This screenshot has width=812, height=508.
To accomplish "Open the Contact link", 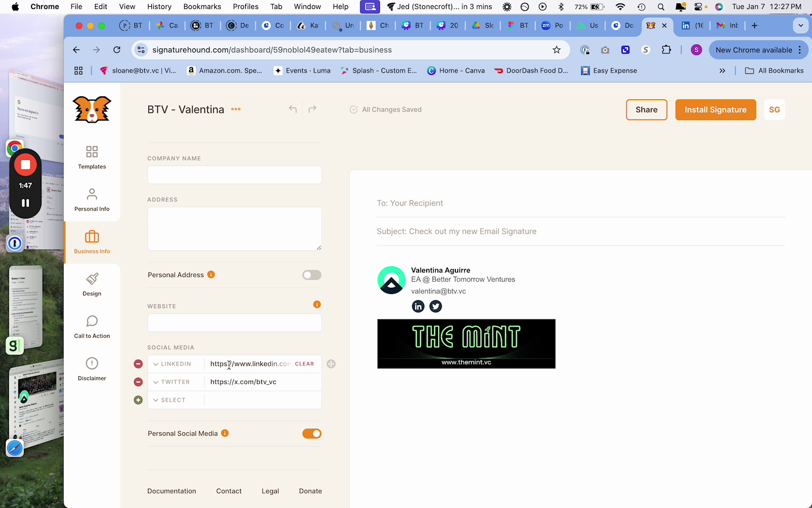I will click(229, 491).
